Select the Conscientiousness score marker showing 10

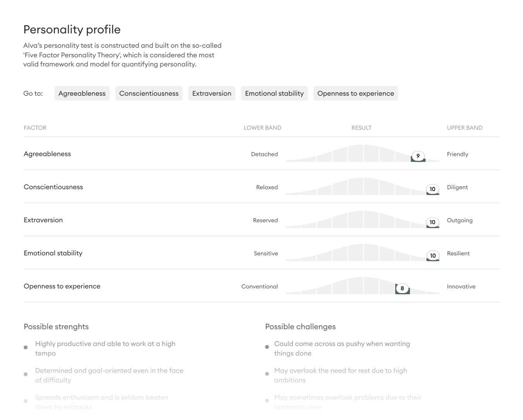click(432, 189)
